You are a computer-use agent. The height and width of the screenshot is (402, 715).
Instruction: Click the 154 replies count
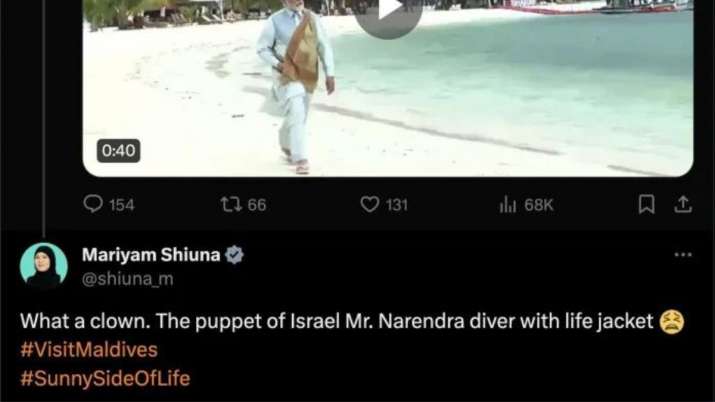tap(122, 205)
